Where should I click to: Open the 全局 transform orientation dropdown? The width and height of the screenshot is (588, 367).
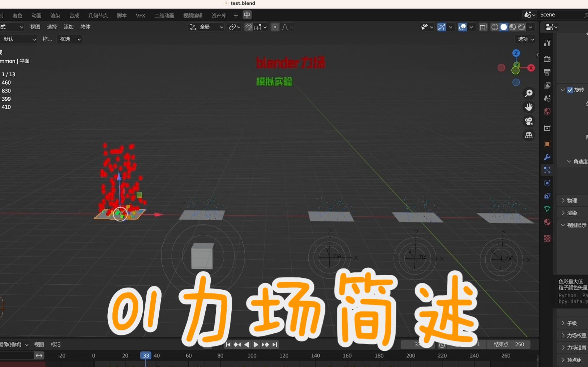click(206, 27)
